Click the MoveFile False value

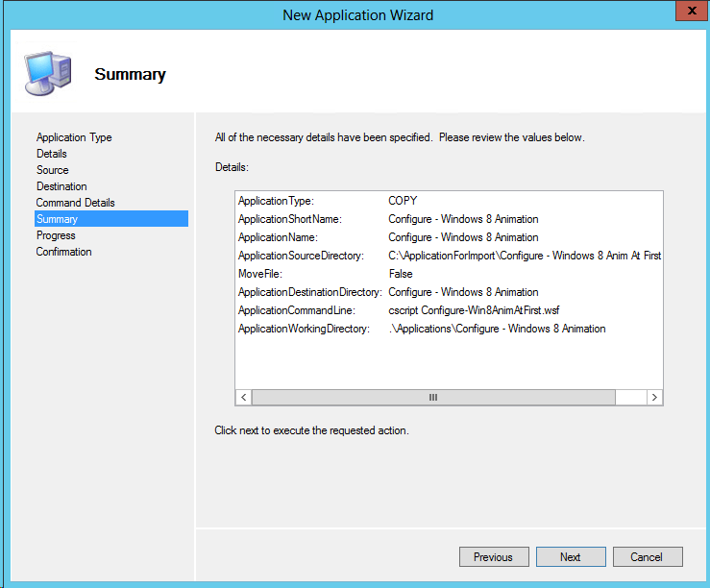[401, 274]
